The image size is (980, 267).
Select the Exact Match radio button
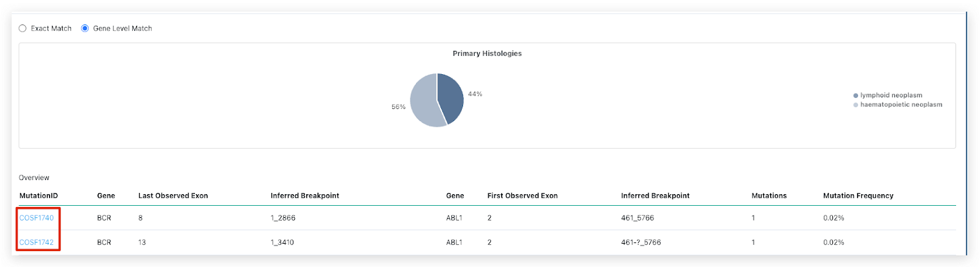(23, 28)
